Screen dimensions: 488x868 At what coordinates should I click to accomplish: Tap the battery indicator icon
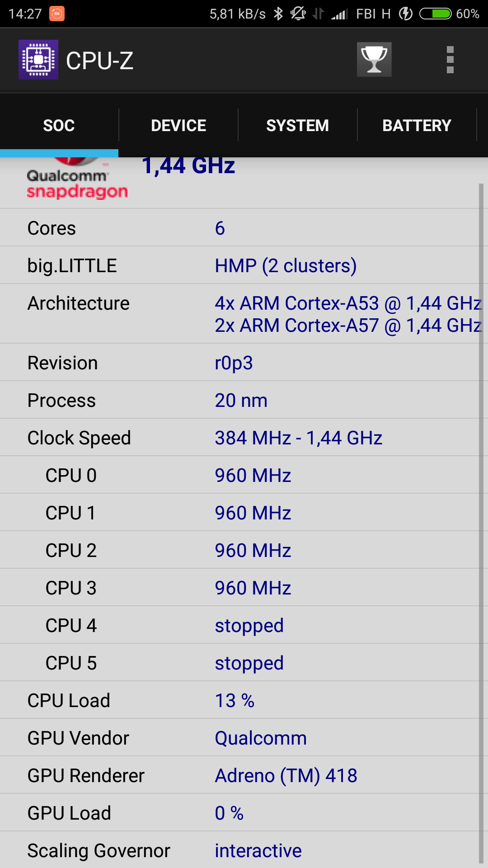[435, 14]
